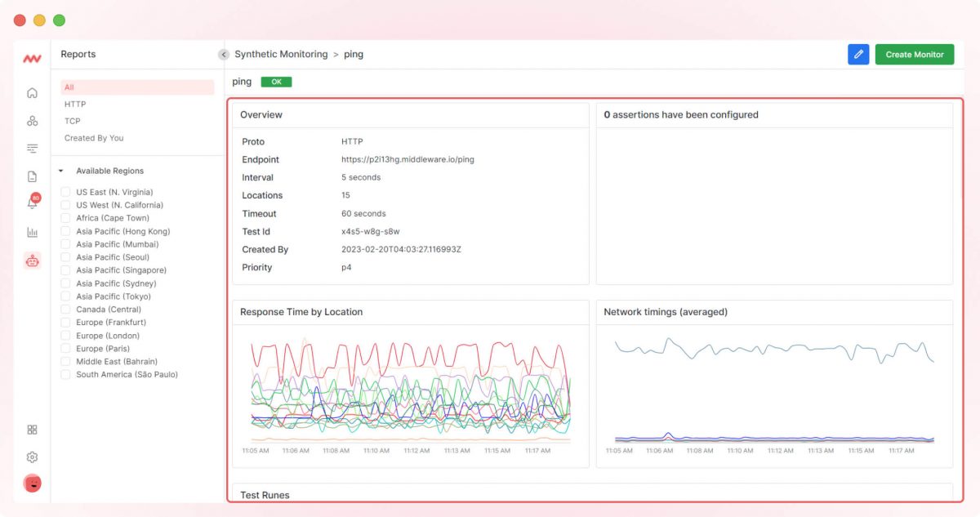Open the Home dashboard icon
The height and width of the screenshot is (517, 980).
[x=32, y=93]
